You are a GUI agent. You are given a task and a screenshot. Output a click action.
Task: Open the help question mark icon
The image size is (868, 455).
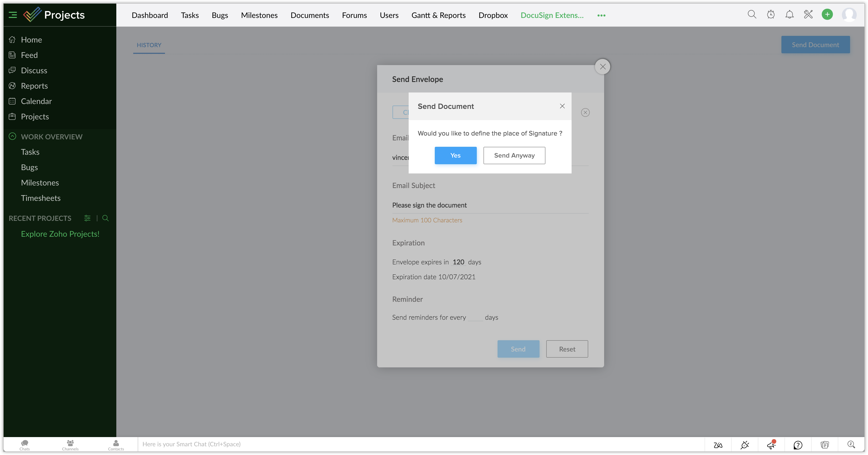click(x=798, y=445)
